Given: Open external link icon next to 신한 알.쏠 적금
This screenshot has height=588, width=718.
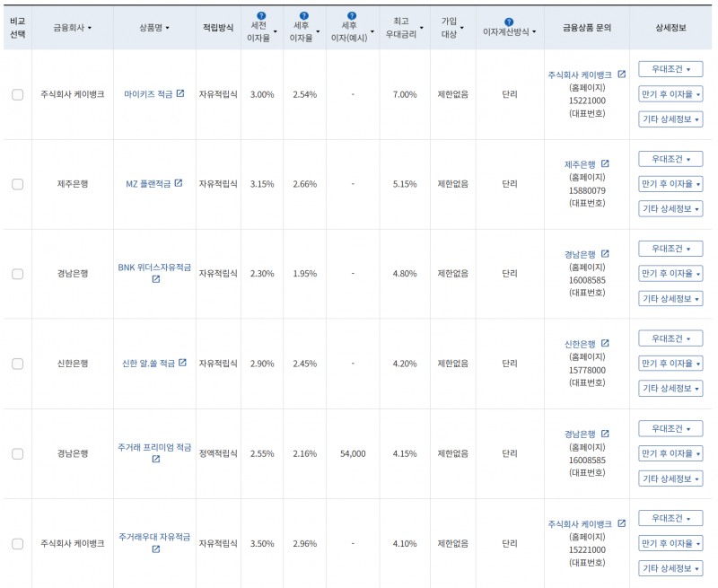Looking at the screenshot, I should point(182,363).
